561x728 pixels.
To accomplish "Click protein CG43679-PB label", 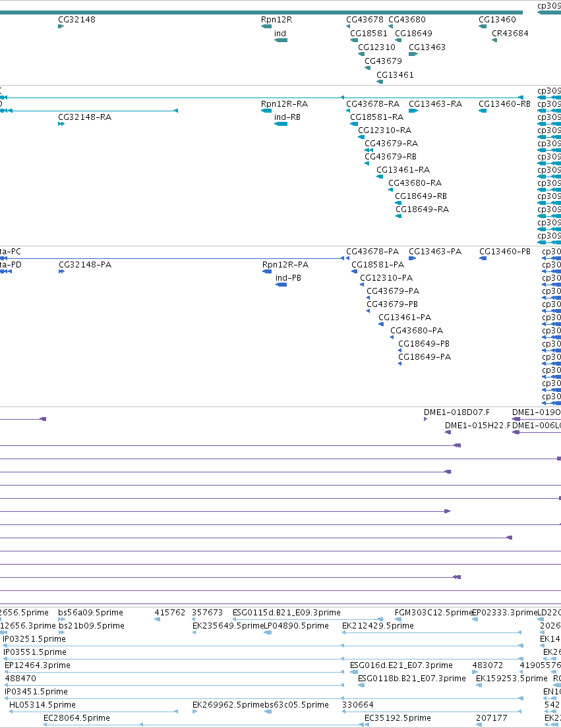I will click(x=392, y=304).
